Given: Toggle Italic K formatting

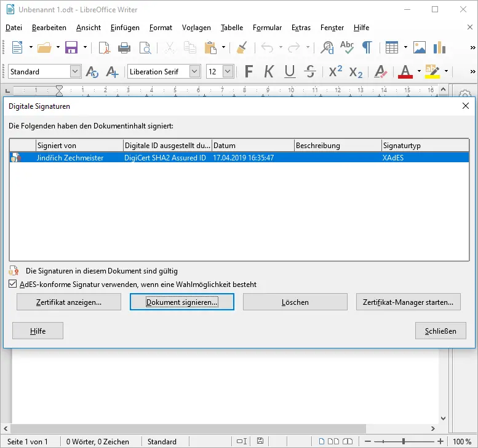Looking at the screenshot, I should (269, 72).
